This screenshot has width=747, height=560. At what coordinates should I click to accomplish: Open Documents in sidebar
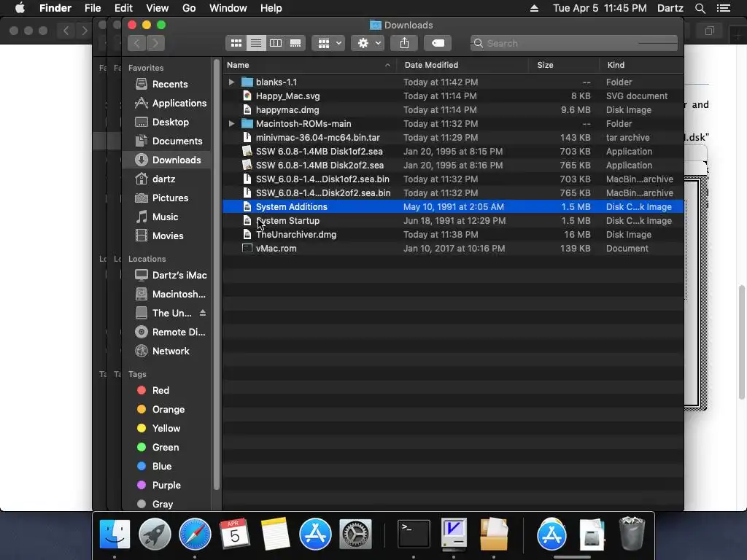click(x=167, y=141)
